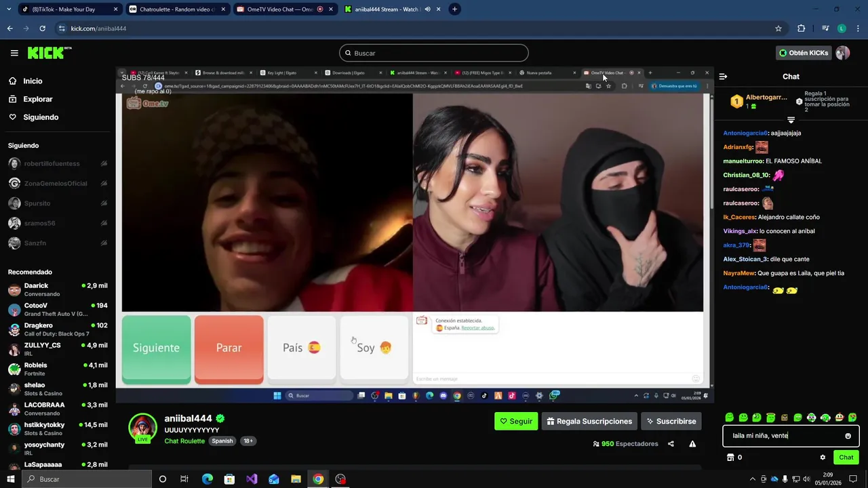Open Robleis recommended channel
This screenshot has height=488, width=868.
(x=58, y=369)
